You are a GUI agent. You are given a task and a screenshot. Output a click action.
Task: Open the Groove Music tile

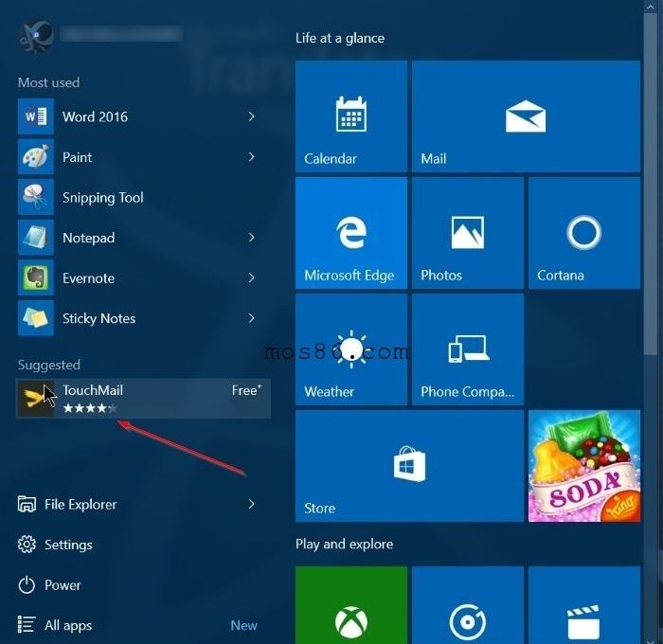tap(468, 605)
